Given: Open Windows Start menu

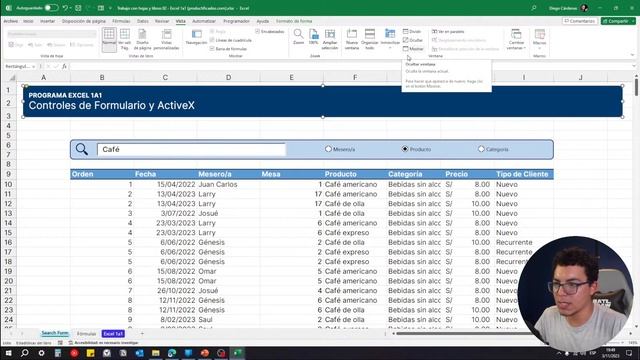Looking at the screenshot, I should click(x=8, y=353).
